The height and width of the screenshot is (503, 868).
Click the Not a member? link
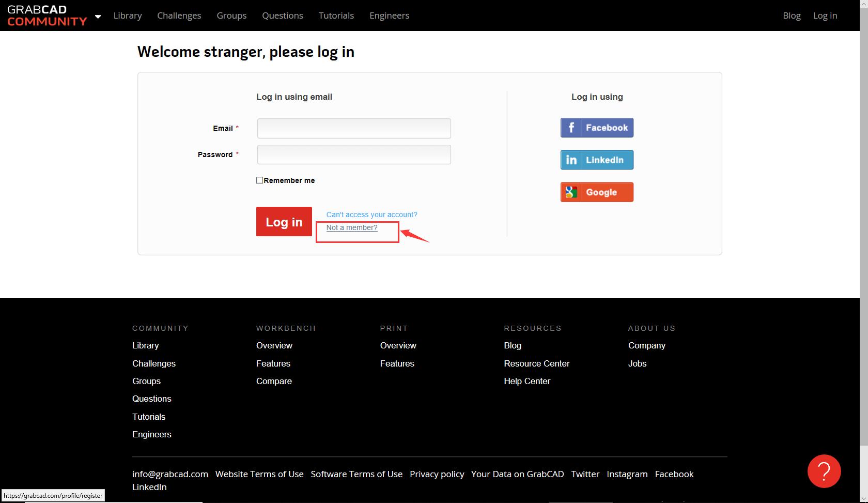[x=352, y=227]
